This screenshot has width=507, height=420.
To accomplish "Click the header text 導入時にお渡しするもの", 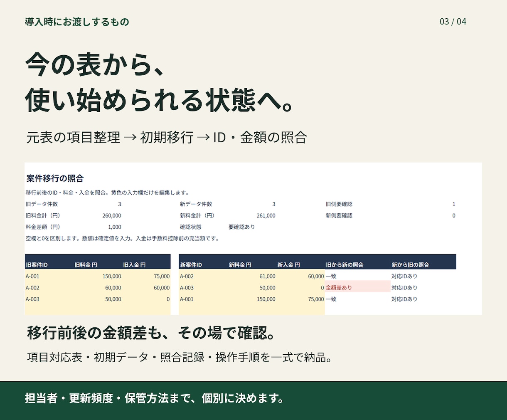I will point(77,22).
